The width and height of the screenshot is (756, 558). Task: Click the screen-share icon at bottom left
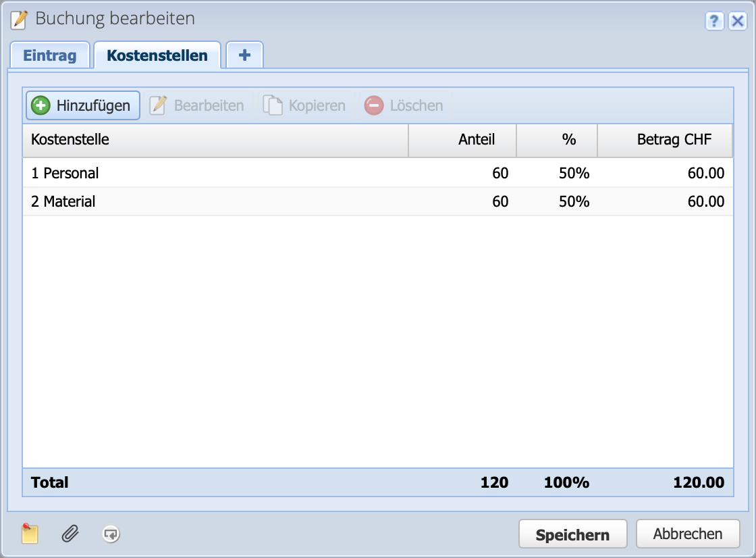(x=110, y=534)
